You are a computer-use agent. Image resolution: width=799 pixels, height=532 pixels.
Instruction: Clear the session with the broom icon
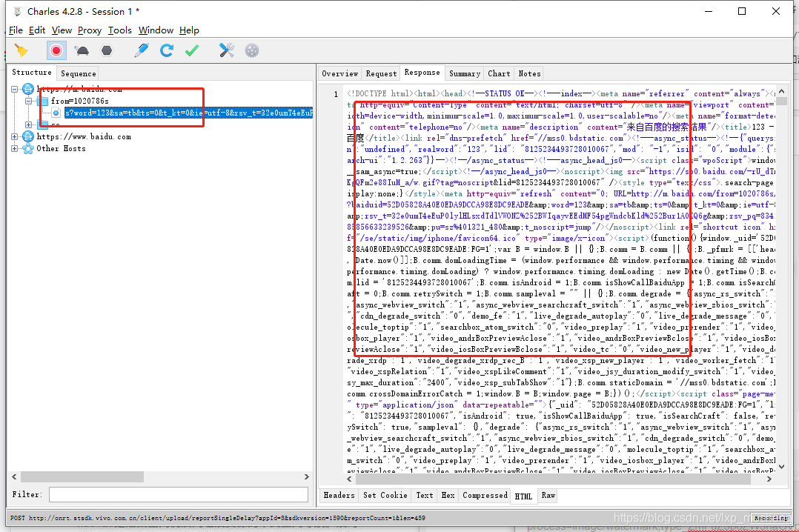click(21, 50)
